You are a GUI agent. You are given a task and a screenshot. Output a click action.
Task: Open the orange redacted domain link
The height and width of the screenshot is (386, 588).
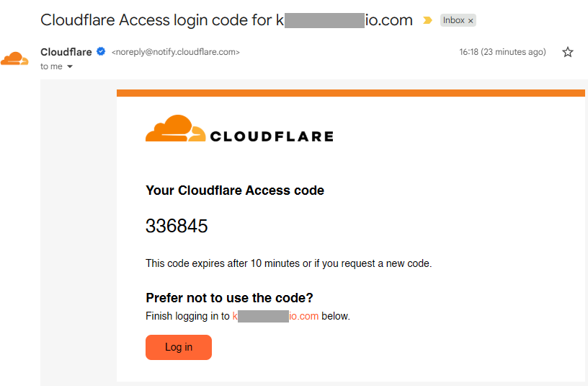275,316
